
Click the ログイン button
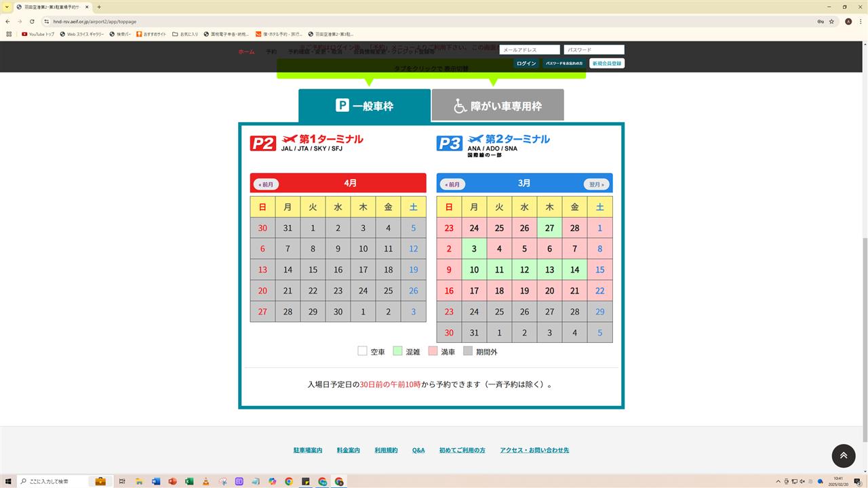(x=526, y=63)
